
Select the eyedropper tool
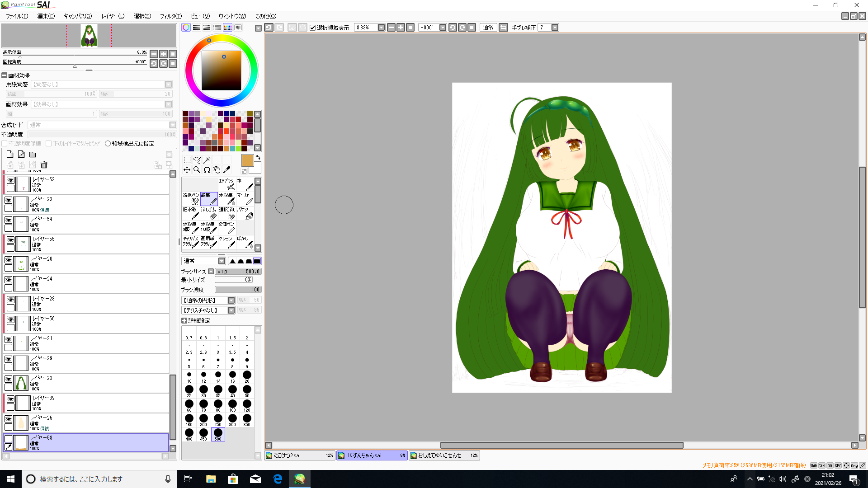pos(226,170)
